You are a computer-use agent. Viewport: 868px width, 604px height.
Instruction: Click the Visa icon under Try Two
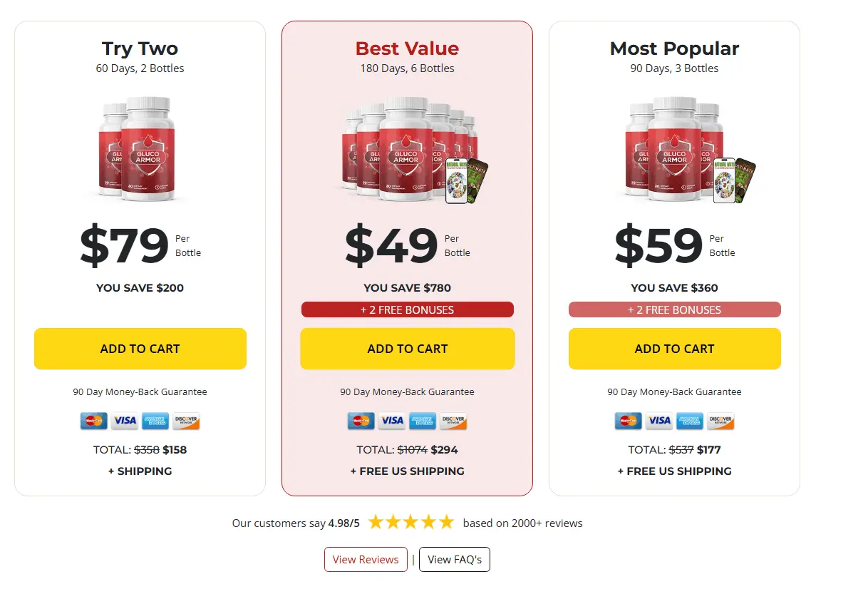[x=125, y=421]
